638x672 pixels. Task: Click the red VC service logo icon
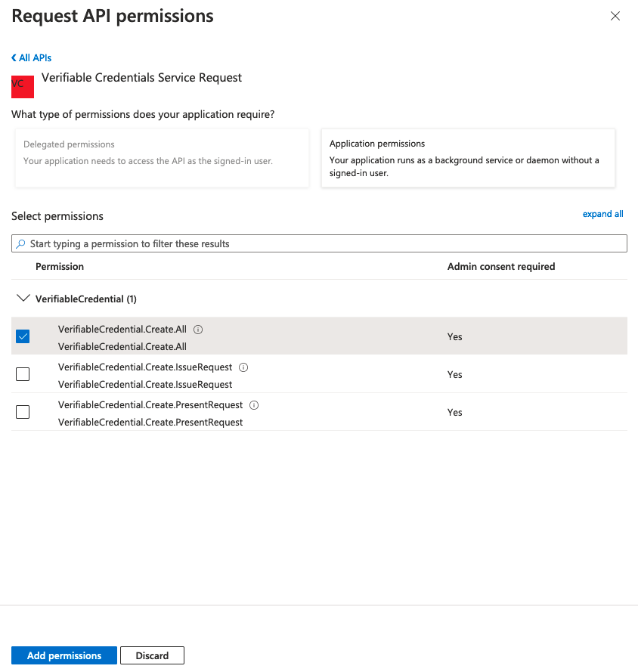tap(23, 85)
